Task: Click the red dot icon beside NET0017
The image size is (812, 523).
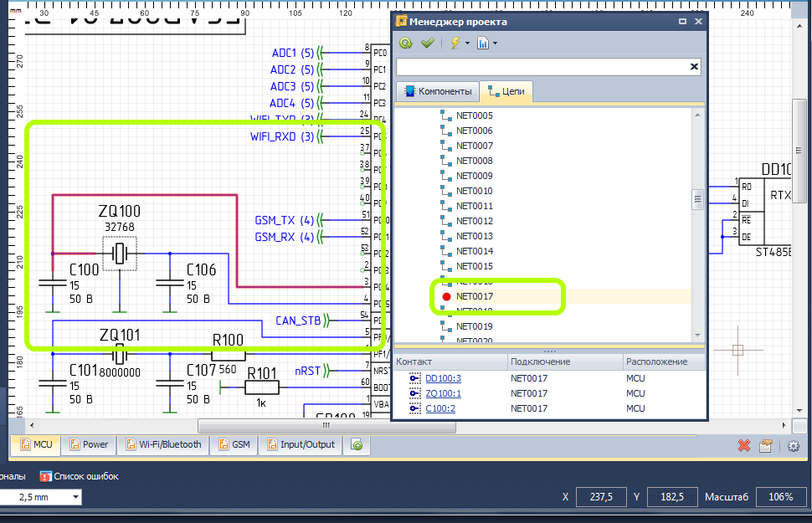Action: coord(446,297)
